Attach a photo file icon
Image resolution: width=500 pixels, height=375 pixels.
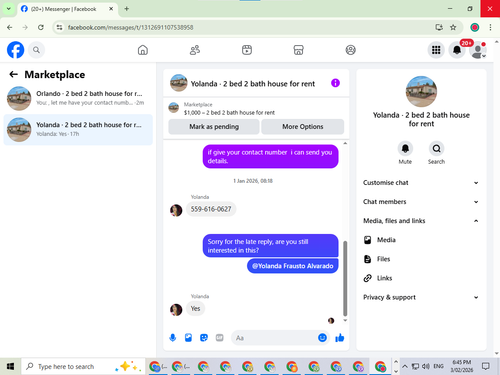pyautogui.click(x=188, y=338)
